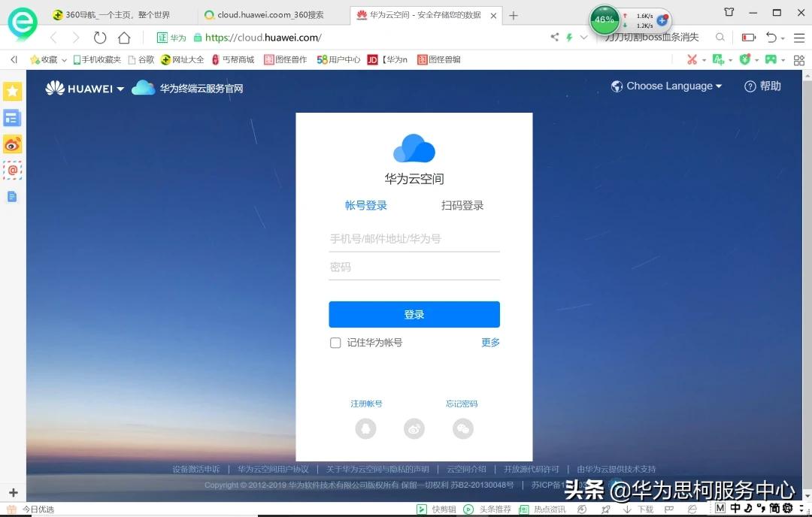Image resolution: width=812 pixels, height=517 pixels.
Task: Reload the page with refresh icon
Action: 100,38
